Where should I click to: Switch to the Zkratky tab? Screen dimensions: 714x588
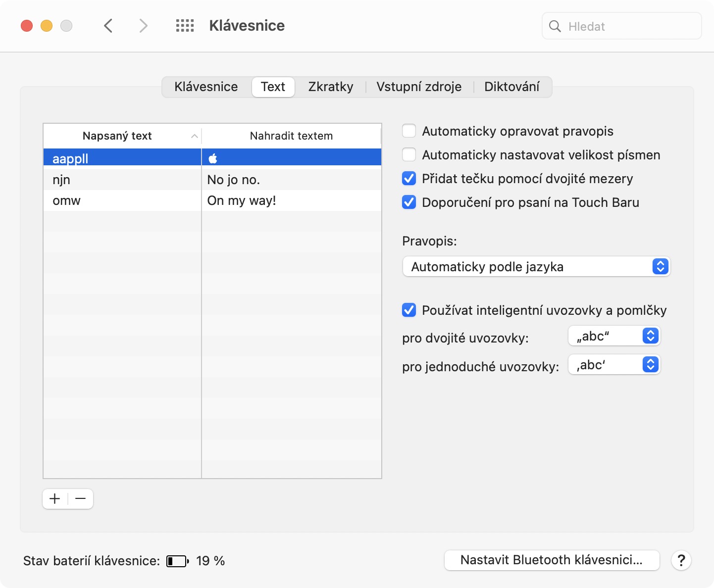(x=331, y=87)
